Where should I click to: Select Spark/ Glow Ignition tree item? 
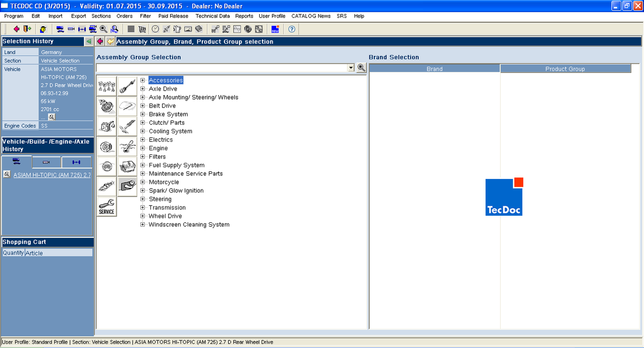pyautogui.click(x=176, y=191)
